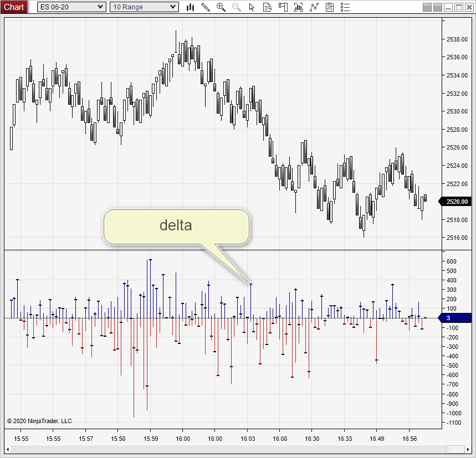Click the 2538.00 price axis label
This screenshot has height=458, width=476.
[x=457, y=39]
